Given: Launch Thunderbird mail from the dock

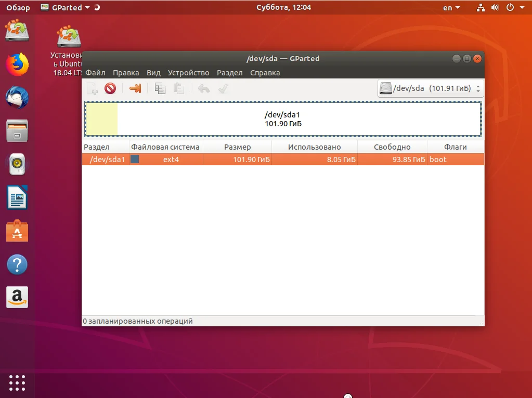Looking at the screenshot, I should tap(17, 97).
